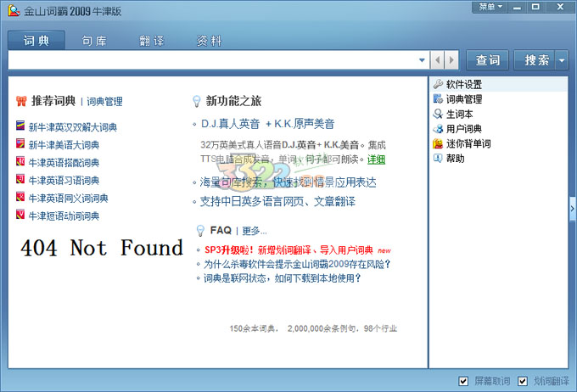This screenshot has height=392, width=577.
Task: Click the gift icon beside 推荐词典
Action: 21,101
